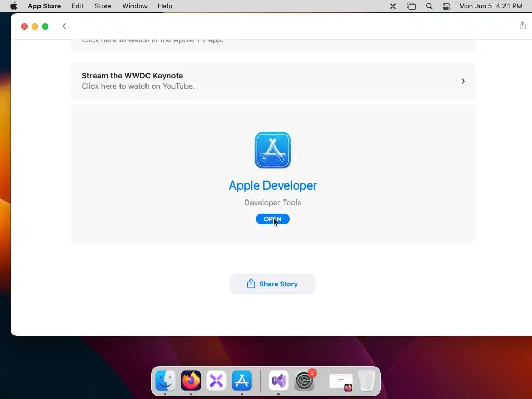Click the share icon in window toolbar
The height and width of the screenshot is (399, 532).
[522, 25]
